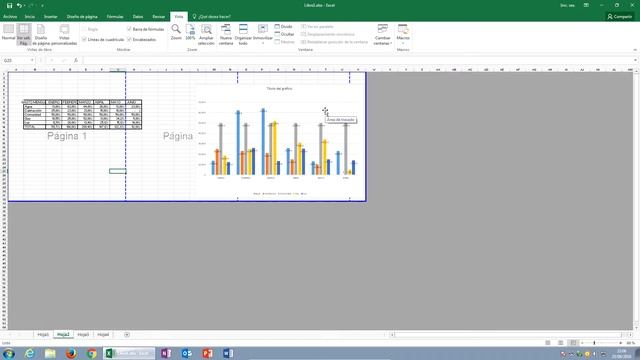Select Page Break Preview in status bar
640x360 pixels.
573,343
